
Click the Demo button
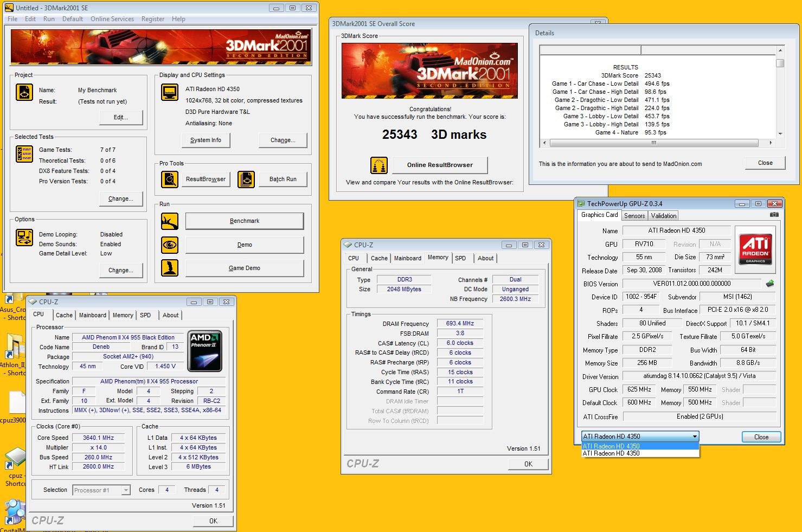245,245
